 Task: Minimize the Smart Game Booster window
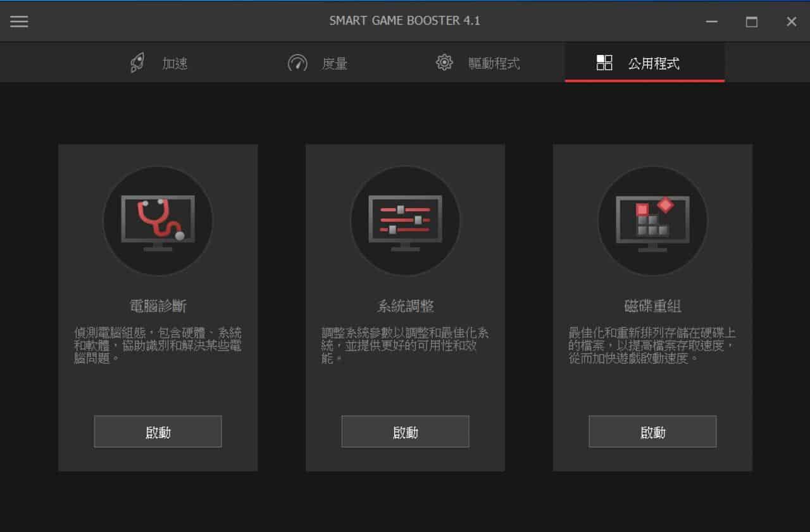(x=712, y=22)
